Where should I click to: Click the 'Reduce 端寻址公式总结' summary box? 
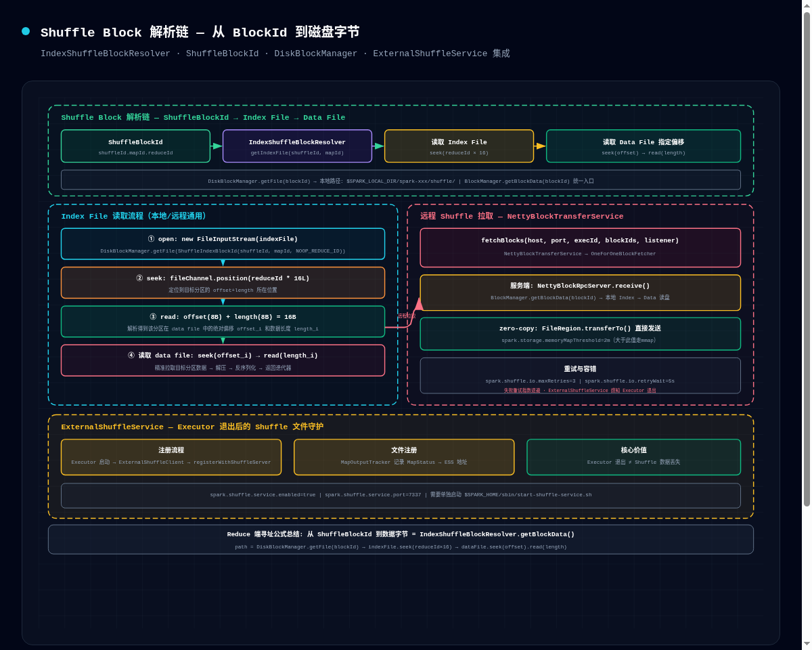tap(401, 540)
